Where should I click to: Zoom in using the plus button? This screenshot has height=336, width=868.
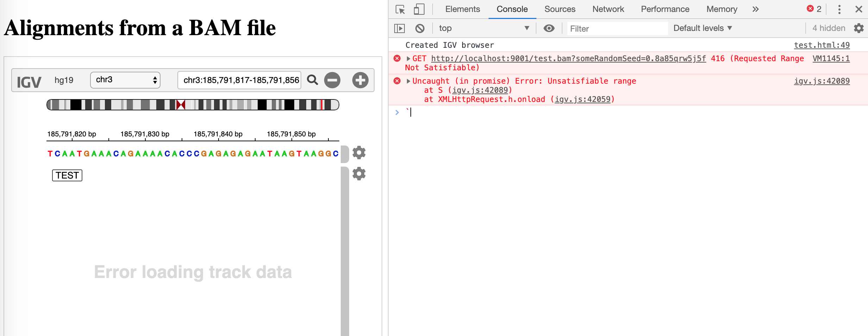click(360, 80)
